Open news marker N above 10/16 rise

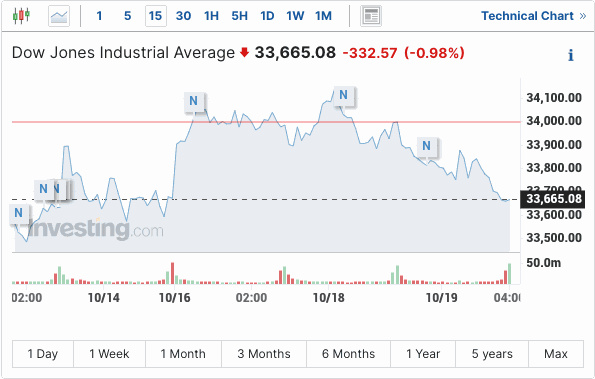(x=194, y=101)
